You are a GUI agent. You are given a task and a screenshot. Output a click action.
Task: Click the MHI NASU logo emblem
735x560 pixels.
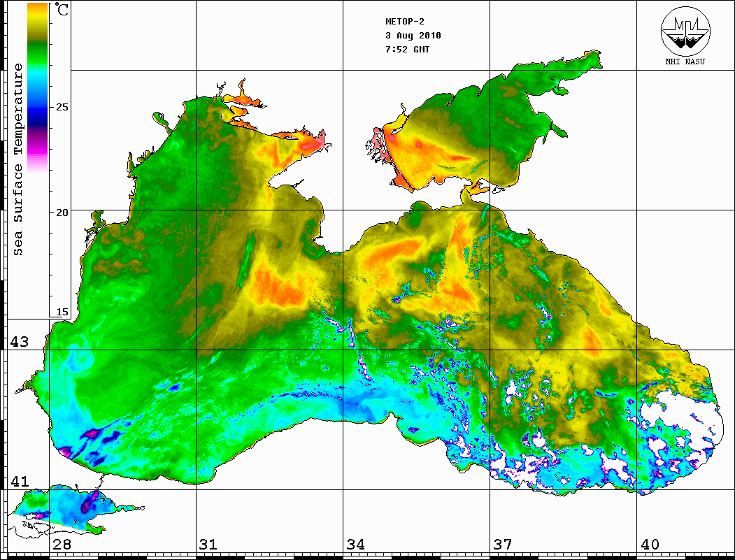(685, 31)
